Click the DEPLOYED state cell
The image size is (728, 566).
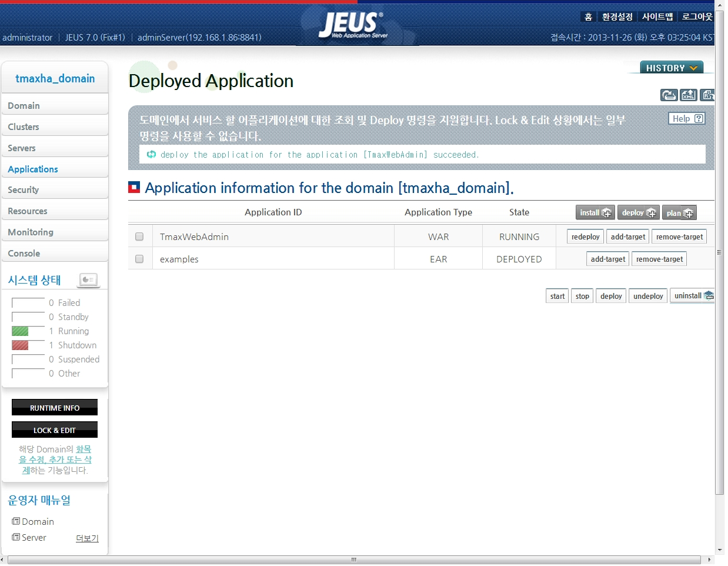click(x=519, y=259)
